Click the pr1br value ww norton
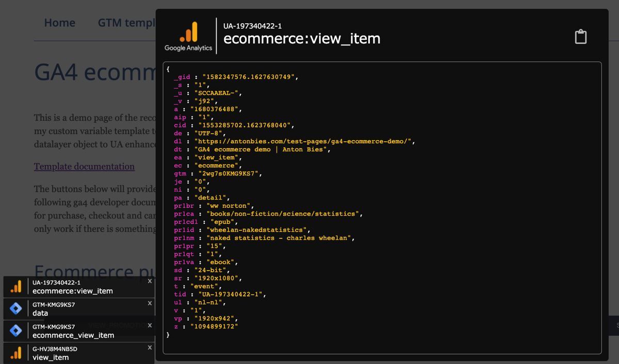 point(229,206)
